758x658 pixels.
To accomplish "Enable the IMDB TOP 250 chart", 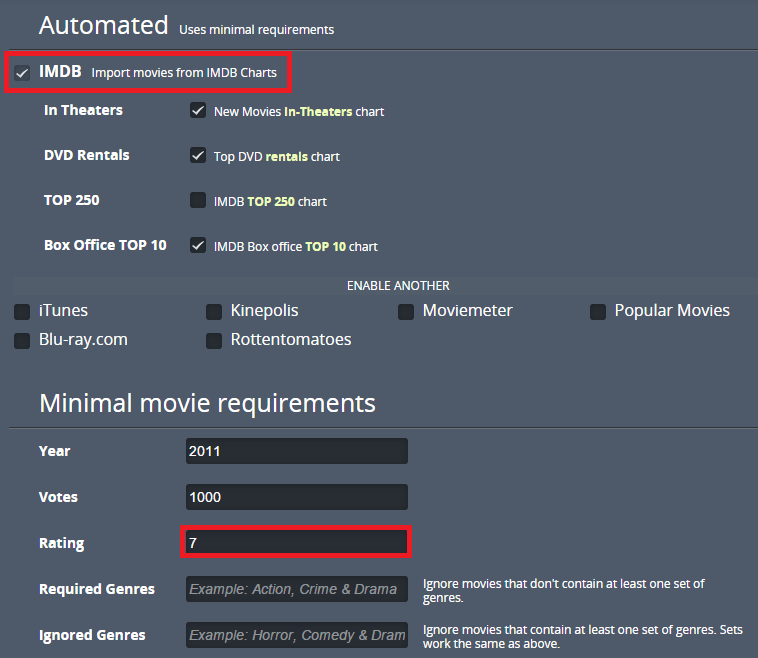I will [x=198, y=201].
